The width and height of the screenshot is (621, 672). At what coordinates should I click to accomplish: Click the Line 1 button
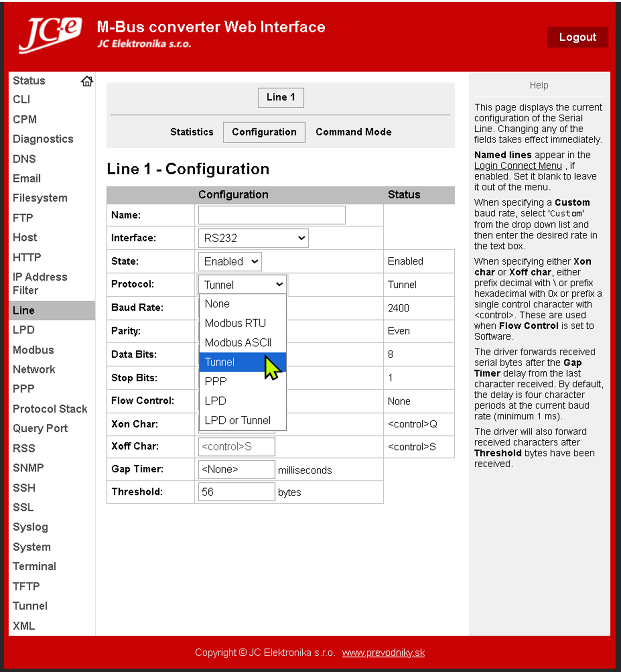(x=281, y=97)
